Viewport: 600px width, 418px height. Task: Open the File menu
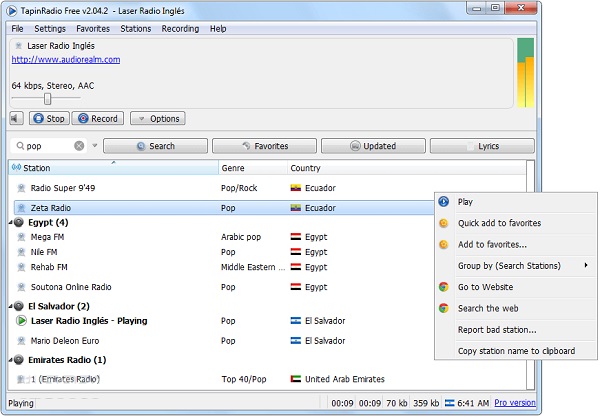17,29
